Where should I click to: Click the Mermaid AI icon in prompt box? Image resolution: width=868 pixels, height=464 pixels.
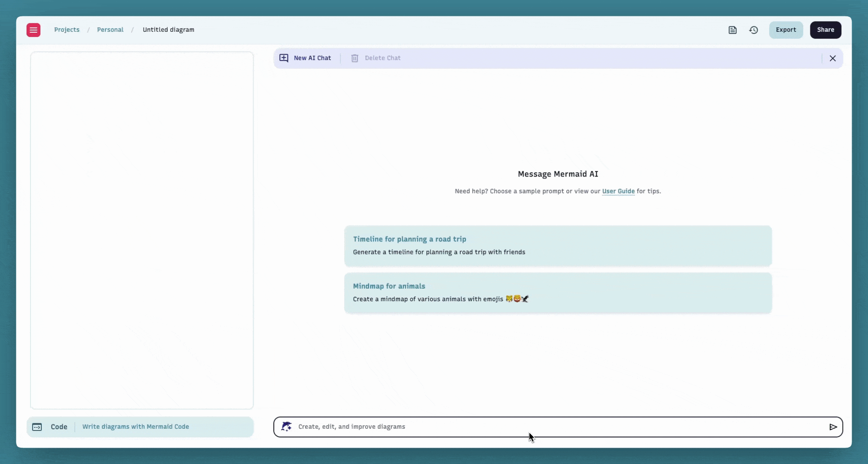click(x=287, y=427)
